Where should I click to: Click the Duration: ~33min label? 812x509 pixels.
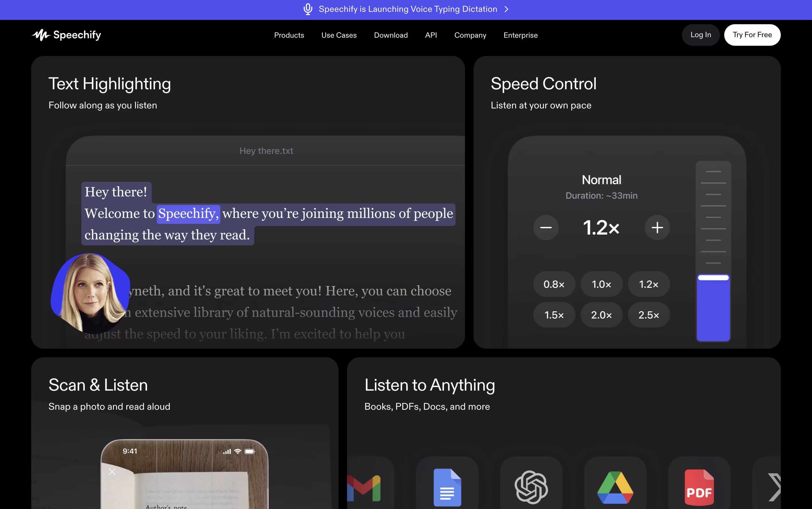click(x=601, y=196)
